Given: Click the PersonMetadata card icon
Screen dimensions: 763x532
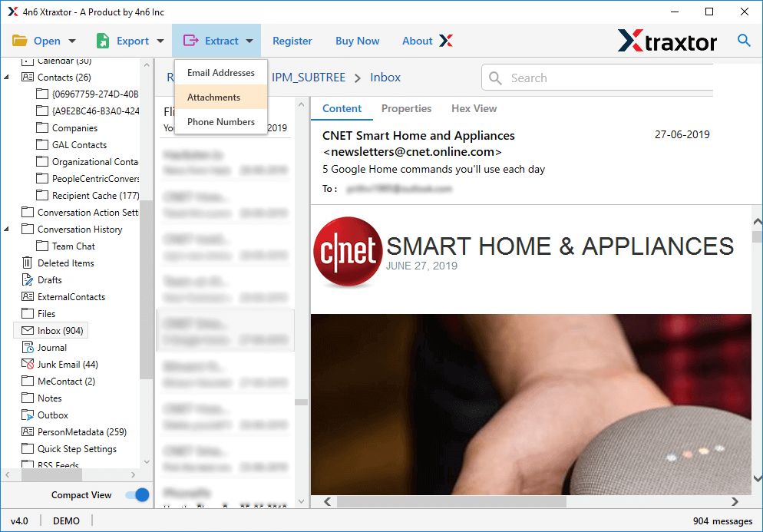Looking at the screenshot, I should (28, 431).
